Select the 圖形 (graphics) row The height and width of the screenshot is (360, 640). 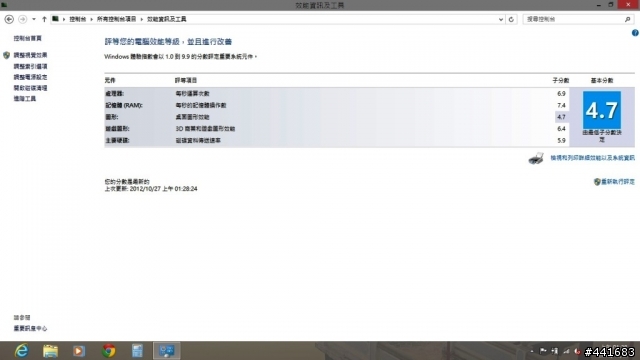tap(337, 117)
